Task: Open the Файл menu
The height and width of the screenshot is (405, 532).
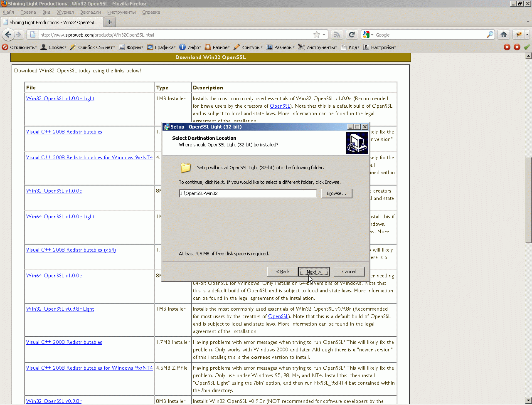Action: tap(9, 12)
